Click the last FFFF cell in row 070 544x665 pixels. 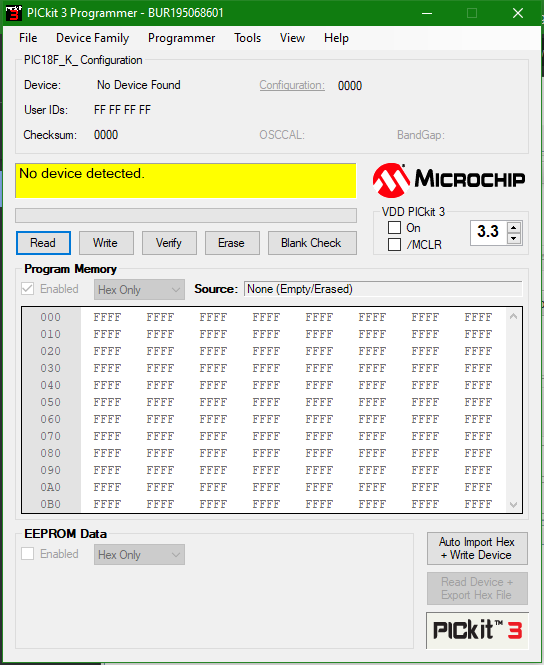point(478,436)
